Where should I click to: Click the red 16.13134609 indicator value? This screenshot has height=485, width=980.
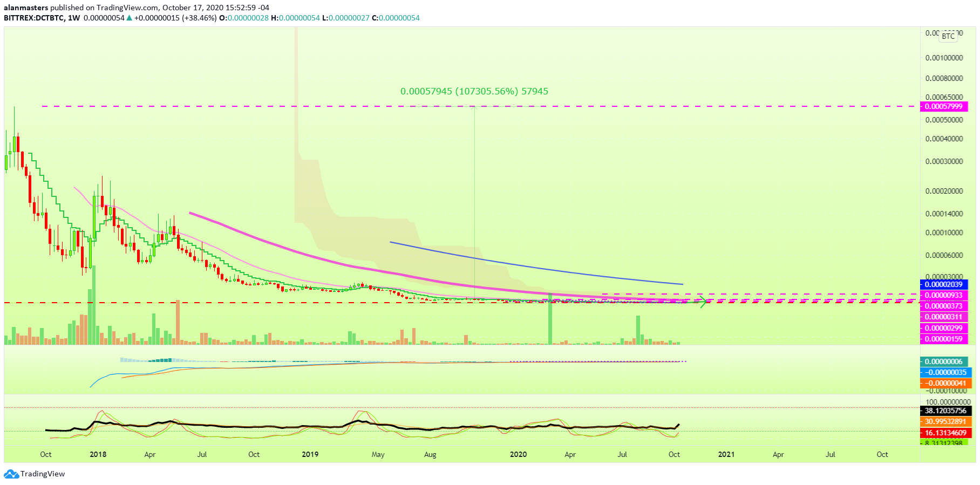(x=946, y=433)
